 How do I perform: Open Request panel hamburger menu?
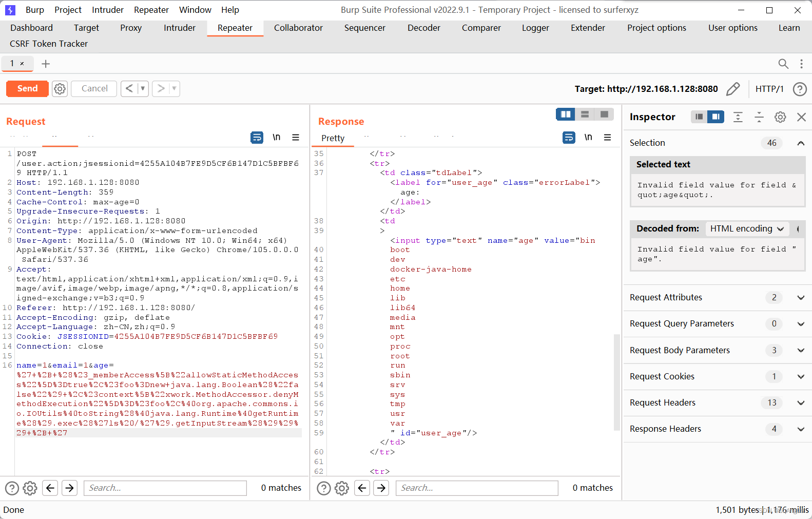click(296, 137)
